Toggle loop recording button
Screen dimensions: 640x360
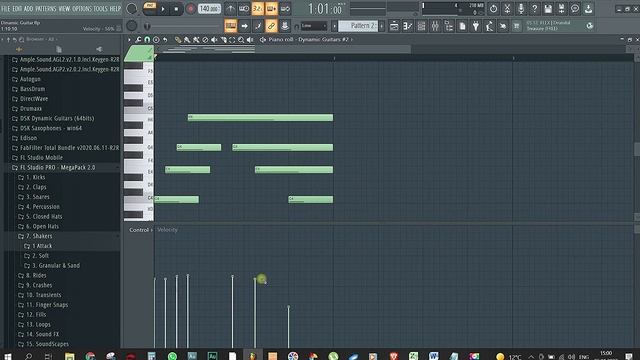click(x=285, y=9)
